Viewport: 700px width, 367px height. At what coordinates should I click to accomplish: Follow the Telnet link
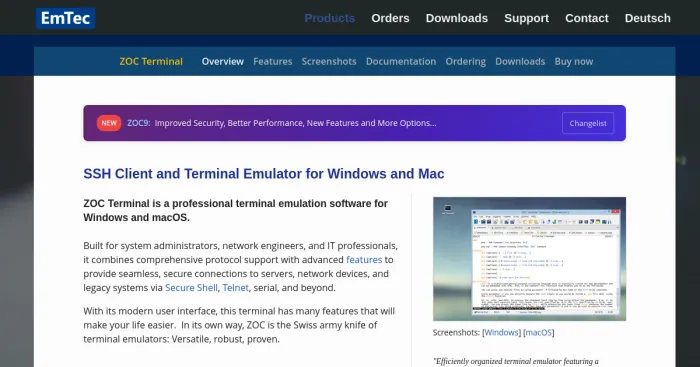(x=235, y=288)
